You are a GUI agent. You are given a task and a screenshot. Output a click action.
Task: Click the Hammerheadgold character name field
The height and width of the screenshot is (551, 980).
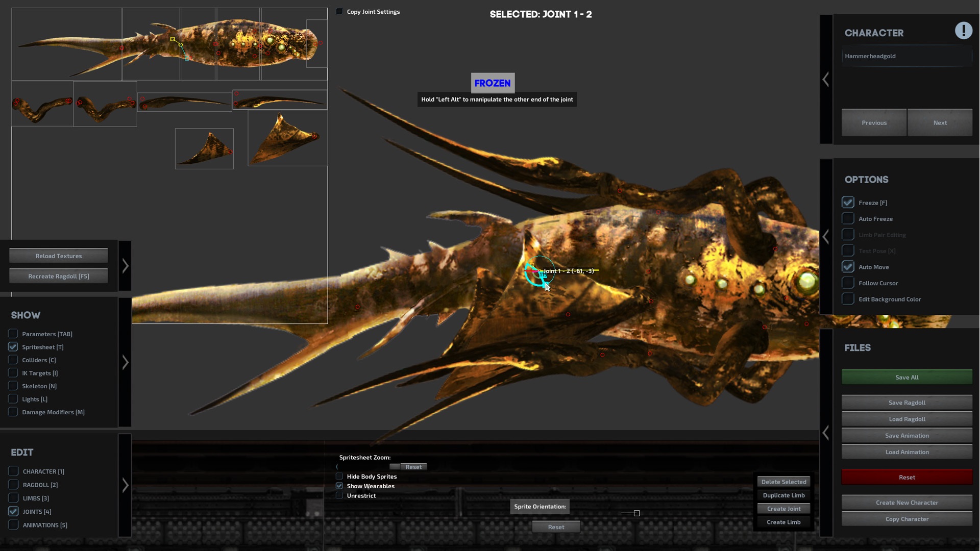pos(906,56)
